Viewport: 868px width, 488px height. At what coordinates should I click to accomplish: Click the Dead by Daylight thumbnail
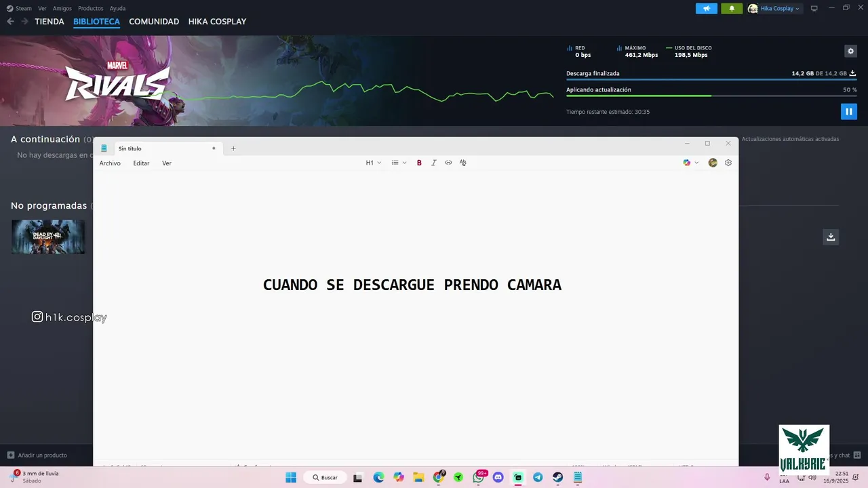48,237
